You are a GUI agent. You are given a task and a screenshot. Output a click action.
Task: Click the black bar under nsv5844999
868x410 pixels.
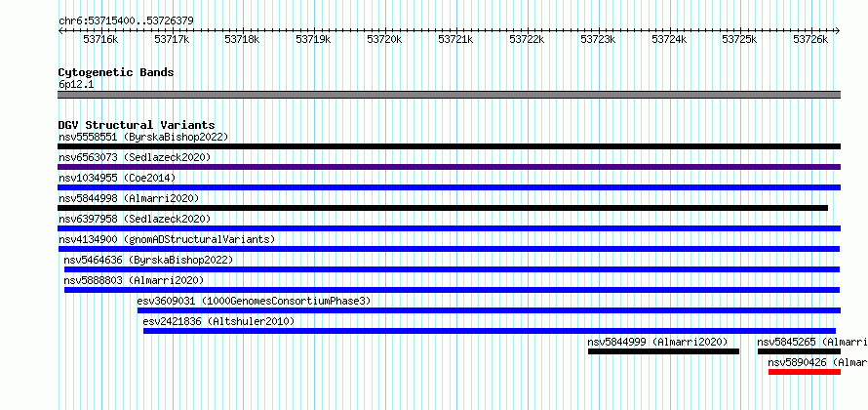click(663, 351)
